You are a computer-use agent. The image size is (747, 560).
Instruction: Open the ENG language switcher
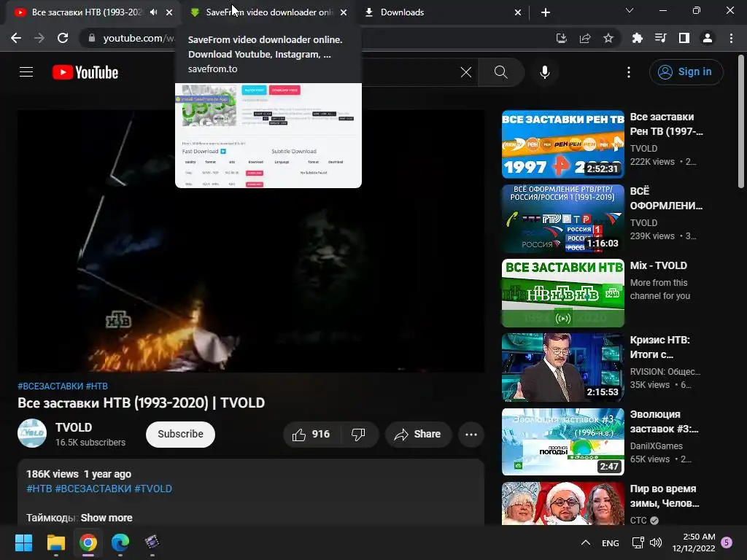[611, 542]
